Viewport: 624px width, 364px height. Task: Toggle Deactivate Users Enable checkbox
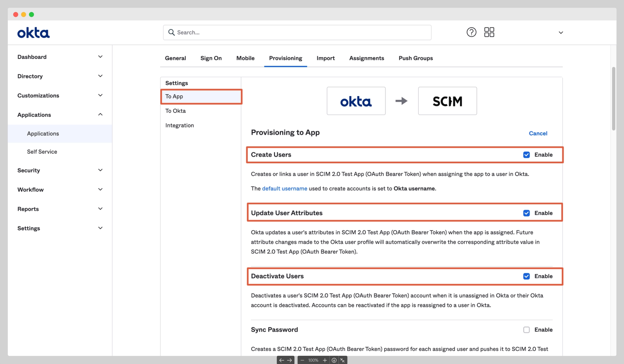point(526,276)
